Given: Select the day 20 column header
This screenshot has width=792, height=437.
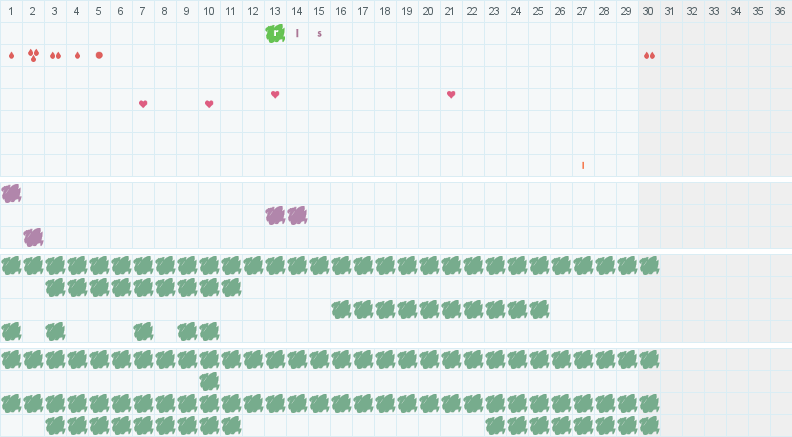Looking at the screenshot, I should coord(429,11).
